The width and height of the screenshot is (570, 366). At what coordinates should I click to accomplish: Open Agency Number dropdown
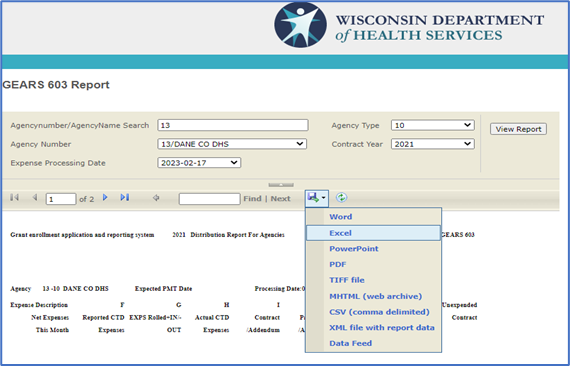(232, 144)
